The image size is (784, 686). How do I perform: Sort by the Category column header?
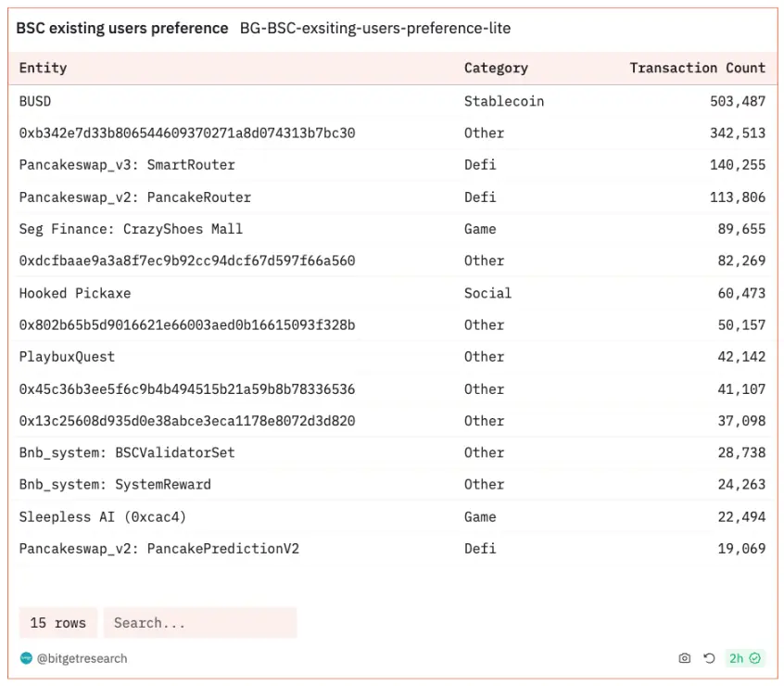(x=496, y=68)
